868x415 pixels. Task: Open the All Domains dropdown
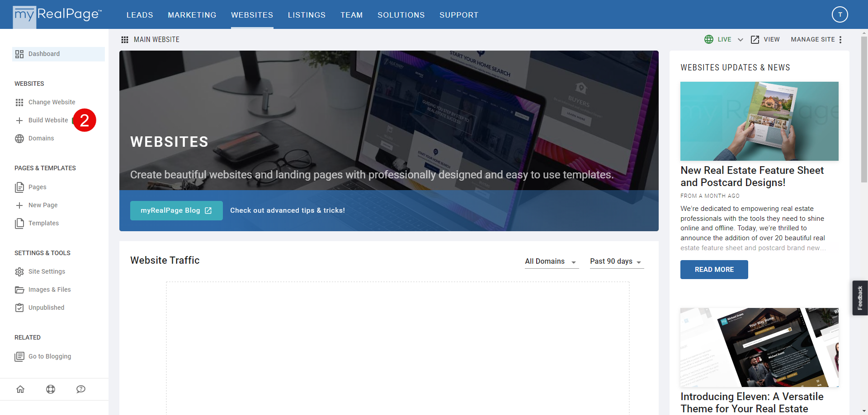point(552,261)
